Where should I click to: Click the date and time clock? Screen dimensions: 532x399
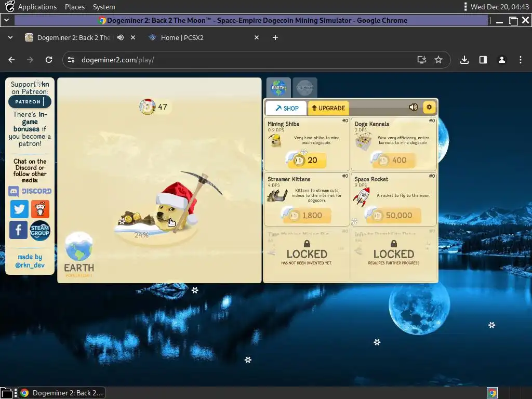click(499, 7)
